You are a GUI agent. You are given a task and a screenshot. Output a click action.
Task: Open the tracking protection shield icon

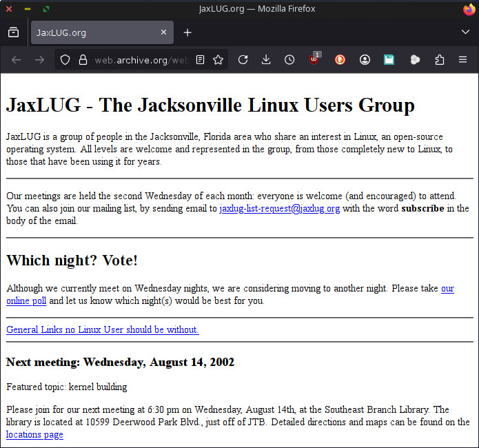pyautogui.click(x=65, y=59)
